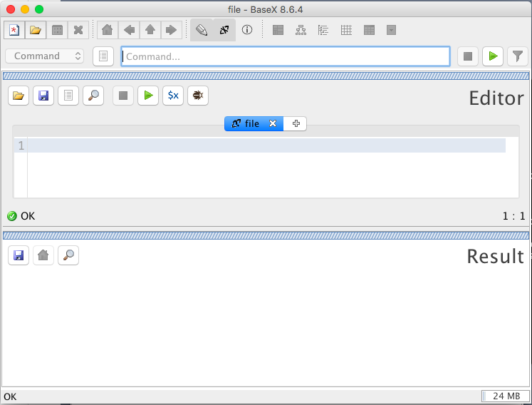Toggle the Result view icon
532x405 pixels.
pyautogui.click(x=224, y=30)
